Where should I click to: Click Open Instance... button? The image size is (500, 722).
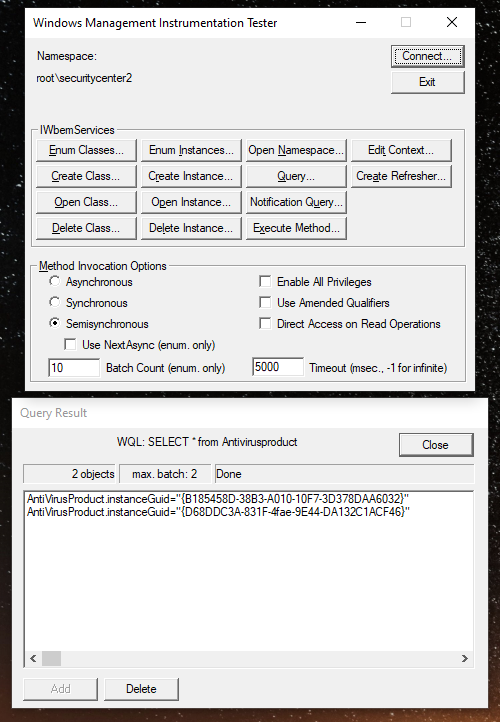[x=191, y=203]
